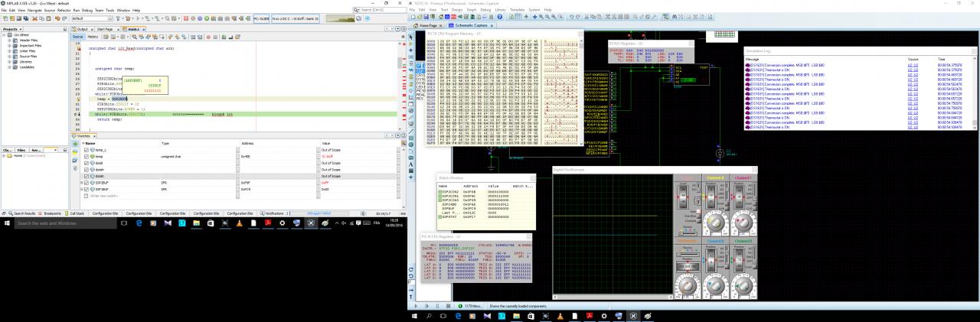Screen dimensions: 980x322
Task: Click the red debugger stop button in MPLAB toolbar
Action: (x=188, y=18)
